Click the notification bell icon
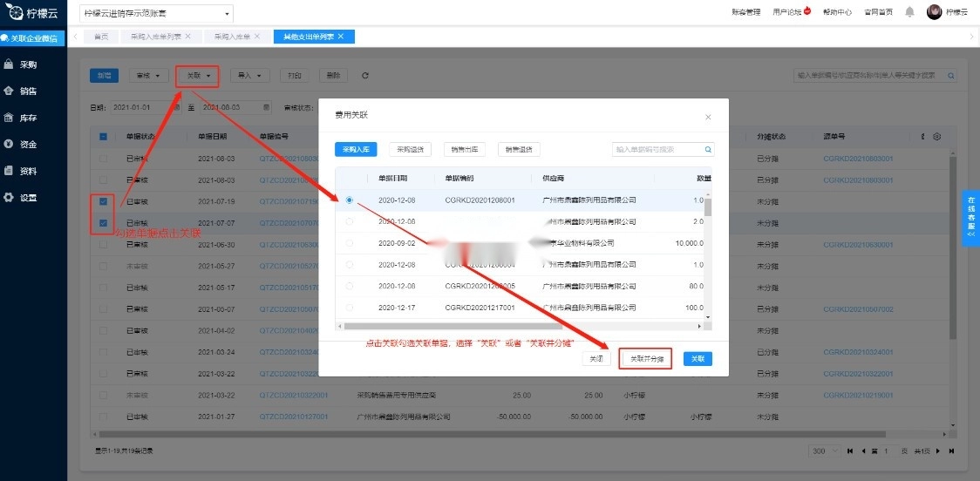 point(909,12)
